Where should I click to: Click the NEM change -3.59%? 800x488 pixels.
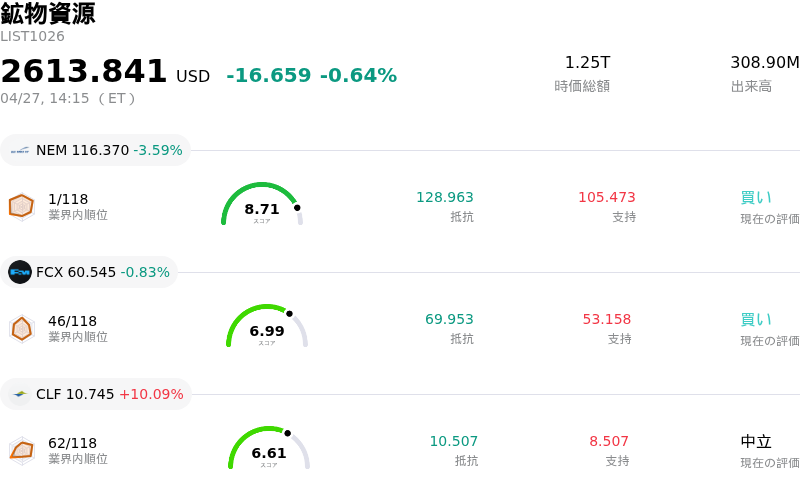[158, 150]
